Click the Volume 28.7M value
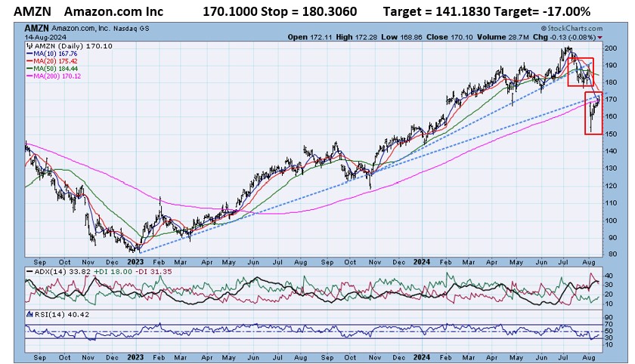Viewport: 635px width, 364px height. [x=503, y=37]
